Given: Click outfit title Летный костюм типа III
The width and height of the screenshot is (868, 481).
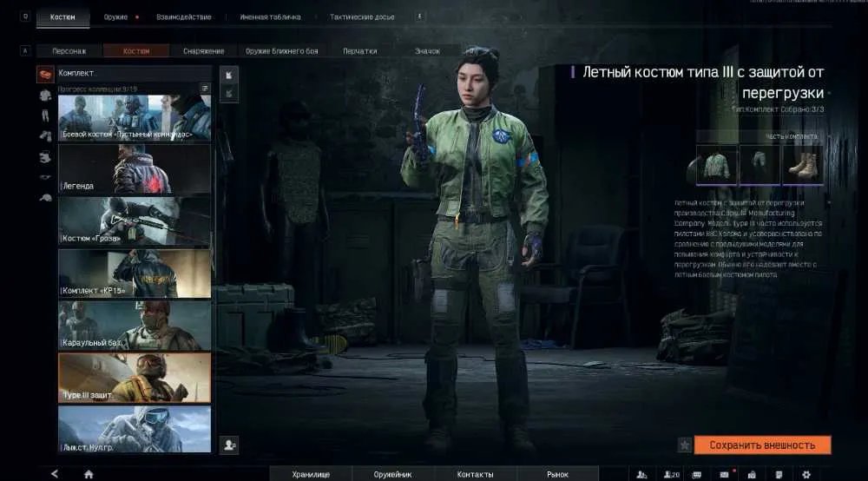Looking at the screenshot, I should [x=702, y=82].
